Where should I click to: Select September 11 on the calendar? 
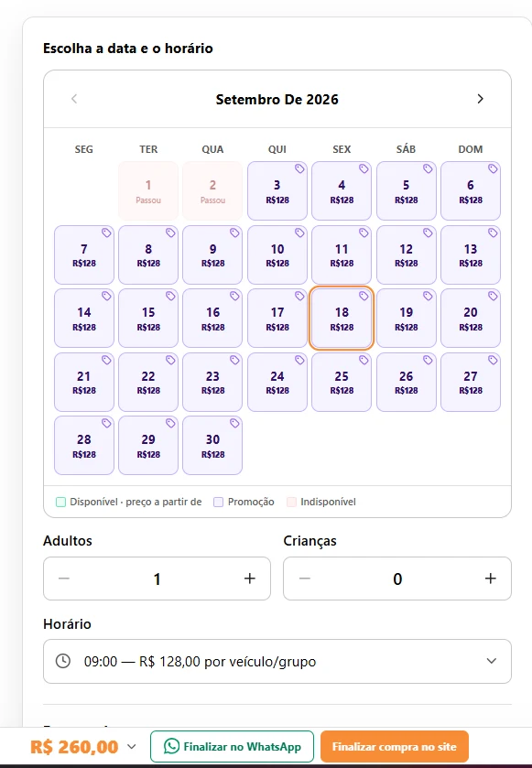(x=342, y=254)
